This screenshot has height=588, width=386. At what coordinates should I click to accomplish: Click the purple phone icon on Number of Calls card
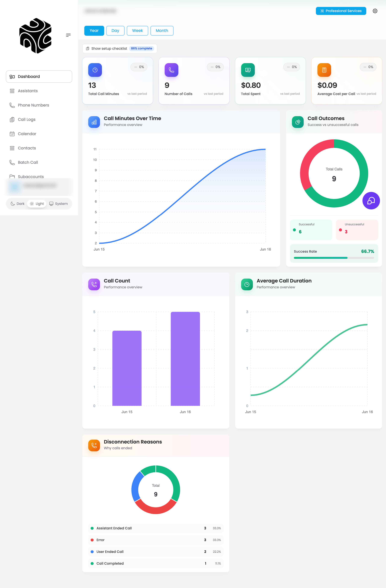pyautogui.click(x=171, y=70)
